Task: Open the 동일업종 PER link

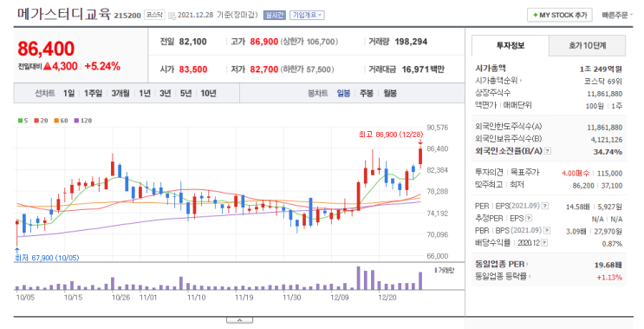Action: (502, 264)
